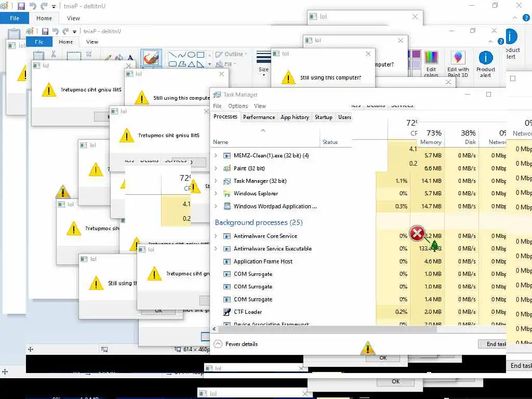Click the Windows Wordpad Application process icon
This screenshot has width=532, height=399.
click(x=227, y=206)
